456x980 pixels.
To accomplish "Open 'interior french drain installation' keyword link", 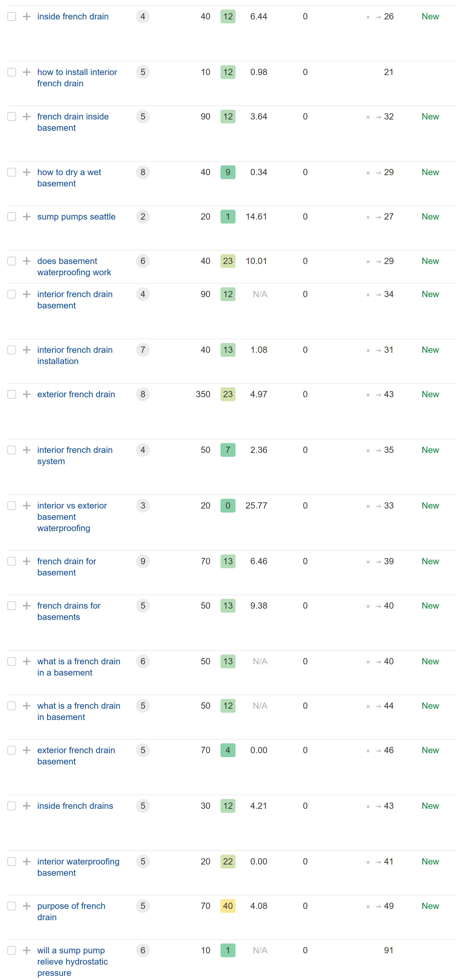I will click(x=75, y=355).
